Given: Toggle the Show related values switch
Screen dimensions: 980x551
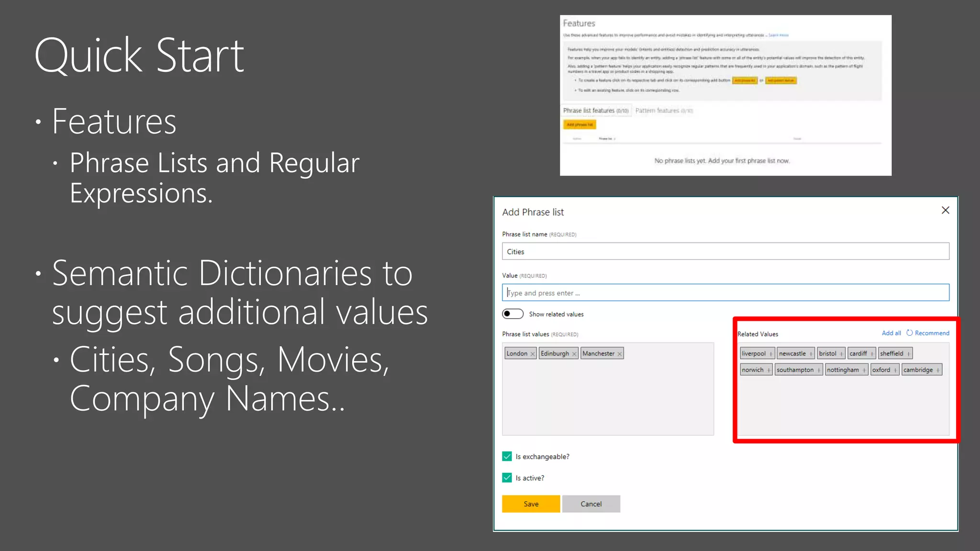Looking at the screenshot, I should pos(512,314).
